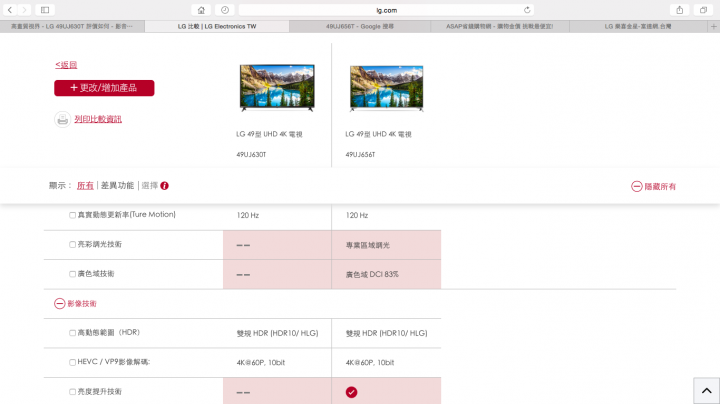This screenshot has height=404, width=720.
Task: Click the 選擇 display filter
Action: [150, 185]
